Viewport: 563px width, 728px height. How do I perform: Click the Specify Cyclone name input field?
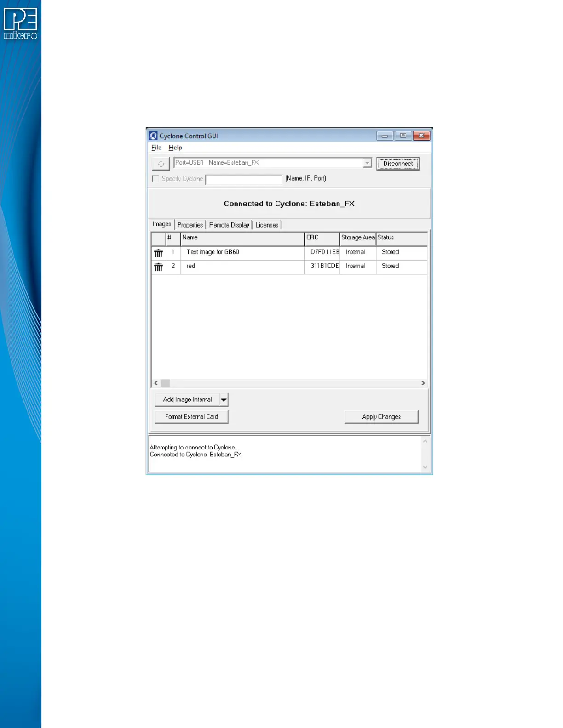244,179
